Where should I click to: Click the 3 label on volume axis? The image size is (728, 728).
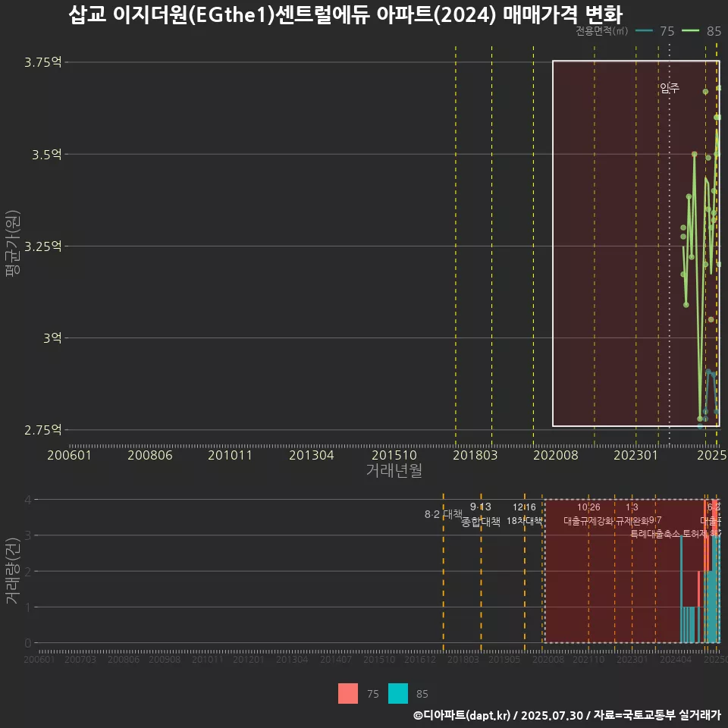(28, 536)
